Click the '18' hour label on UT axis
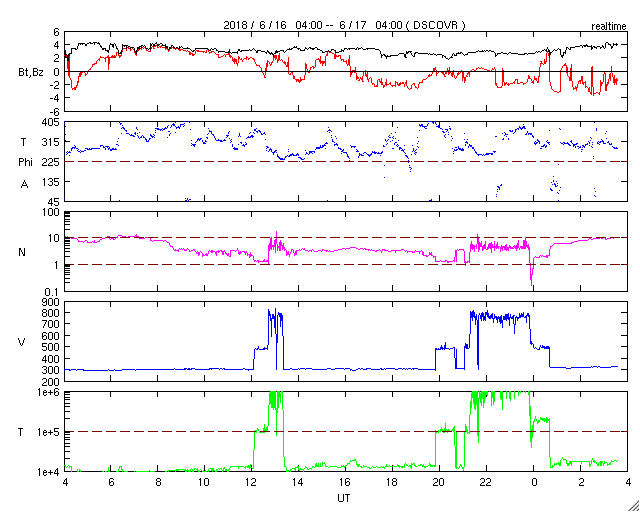This screenshot has height=512, width=640. pos(392,482)
